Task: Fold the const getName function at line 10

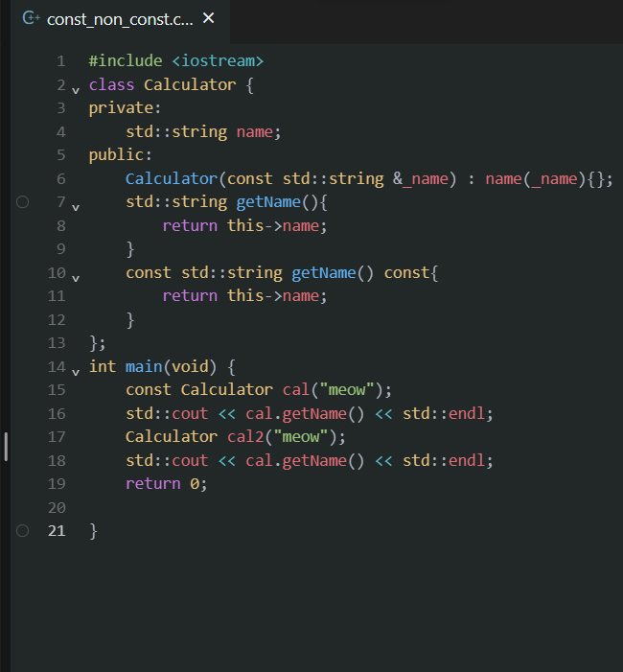Action: (76, 277)
